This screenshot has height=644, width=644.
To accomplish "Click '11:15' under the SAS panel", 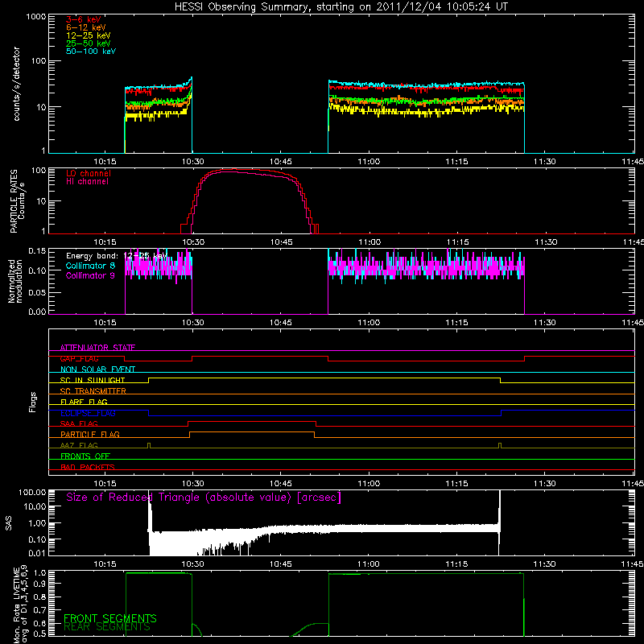I will 456,564.
